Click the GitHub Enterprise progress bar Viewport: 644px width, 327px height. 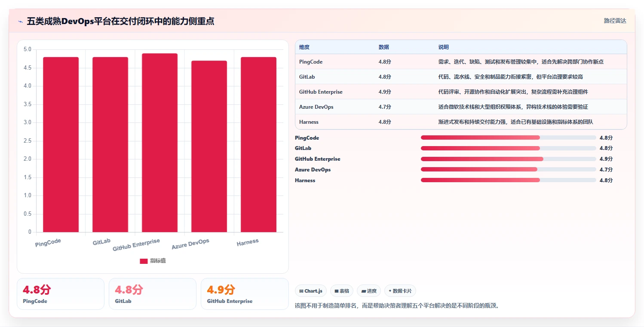(509, 159)
